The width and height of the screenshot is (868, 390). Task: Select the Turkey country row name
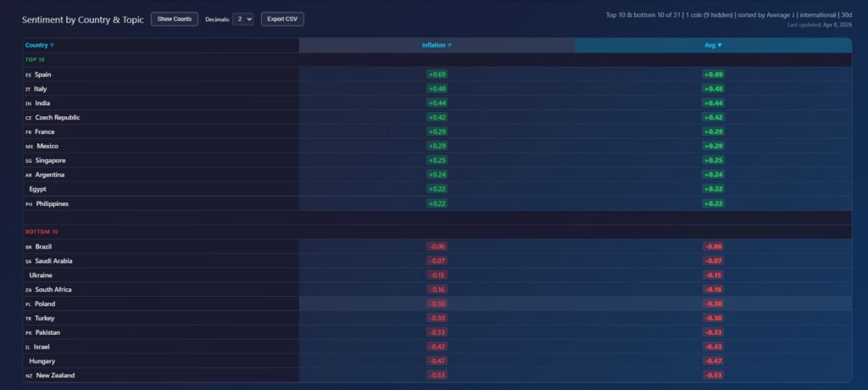coord(45,319)
